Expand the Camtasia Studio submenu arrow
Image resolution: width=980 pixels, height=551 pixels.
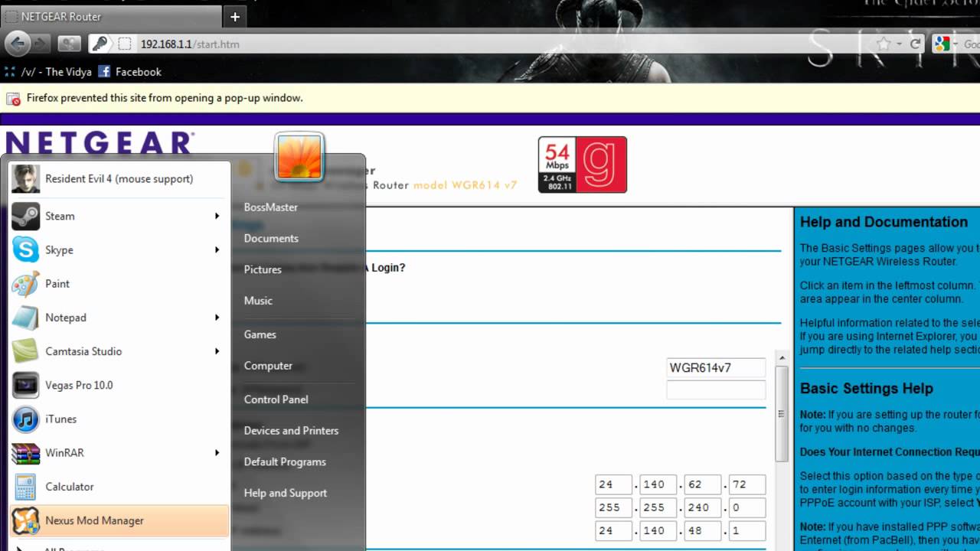tap(217, 351)
